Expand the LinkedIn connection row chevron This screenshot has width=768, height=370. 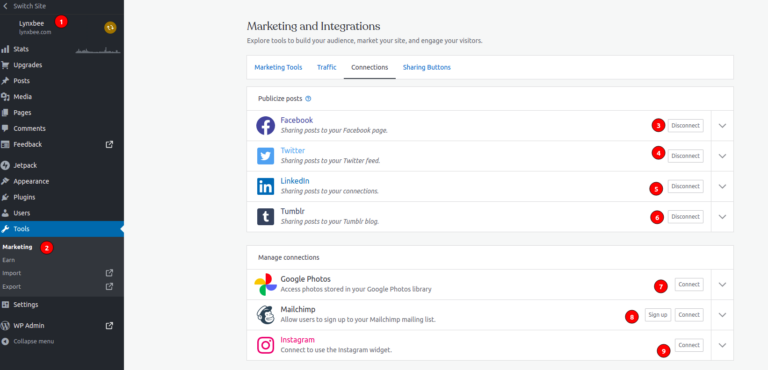722,187
